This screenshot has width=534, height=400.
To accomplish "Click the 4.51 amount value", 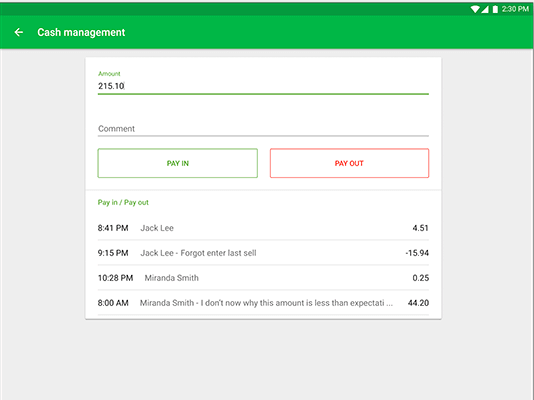I will [x=420, y=228].
